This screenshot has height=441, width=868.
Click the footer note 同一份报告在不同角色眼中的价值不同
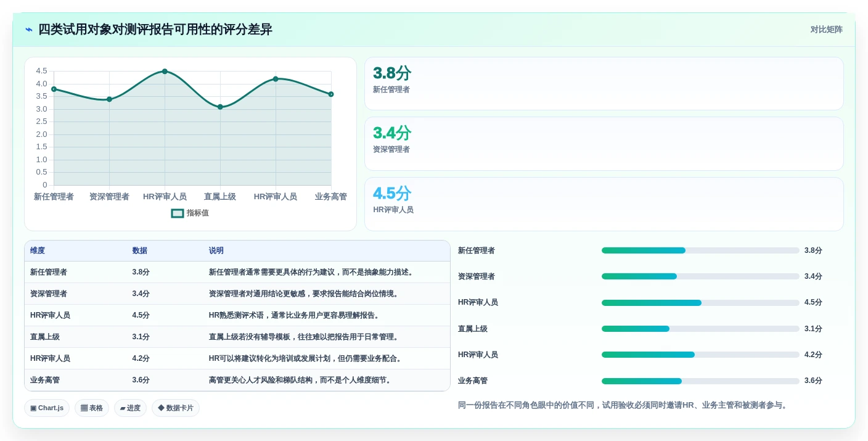click(x=623, y=405)
